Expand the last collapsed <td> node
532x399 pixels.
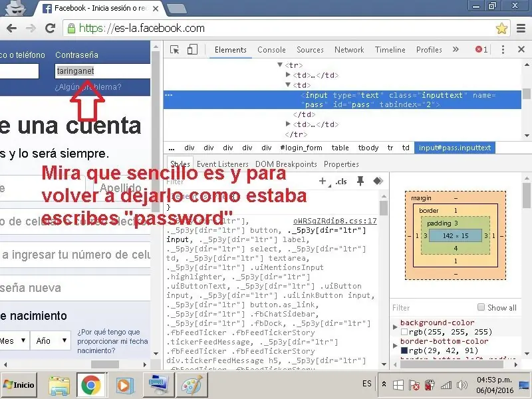coord(288,124)
